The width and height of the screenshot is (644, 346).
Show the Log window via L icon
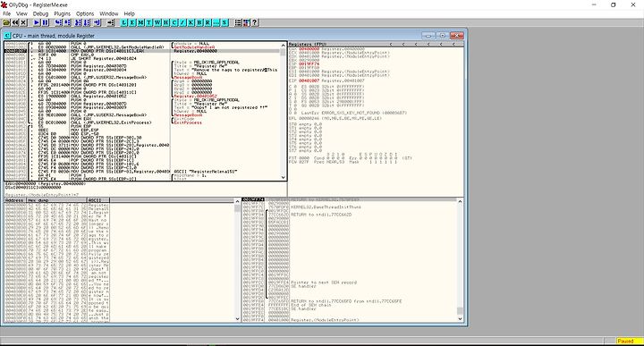point(123,22)
